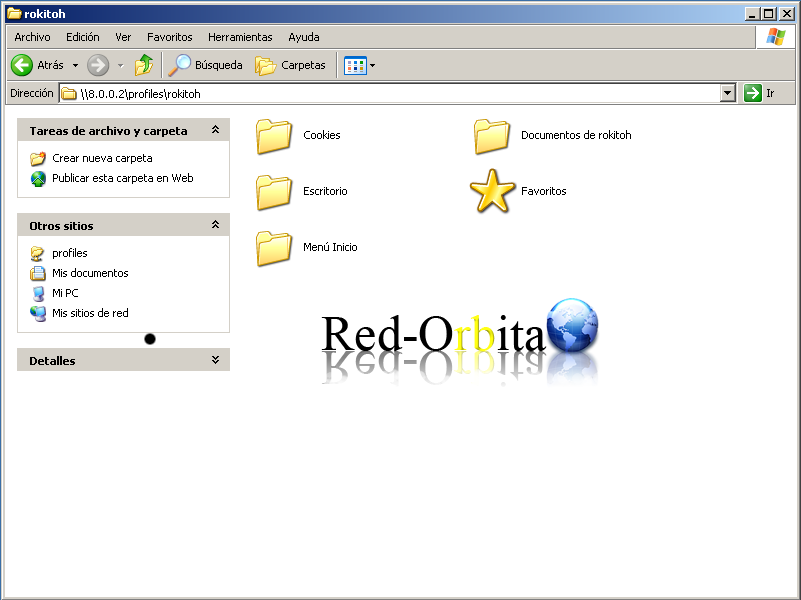Open the profiles link
The image size is (801, 600).
click(x=69, y=253)
